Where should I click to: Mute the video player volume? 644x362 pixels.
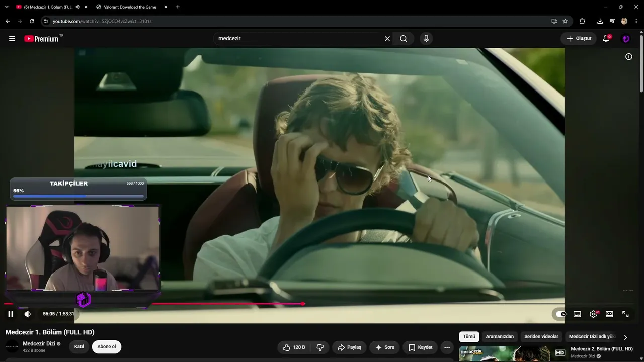28,314
